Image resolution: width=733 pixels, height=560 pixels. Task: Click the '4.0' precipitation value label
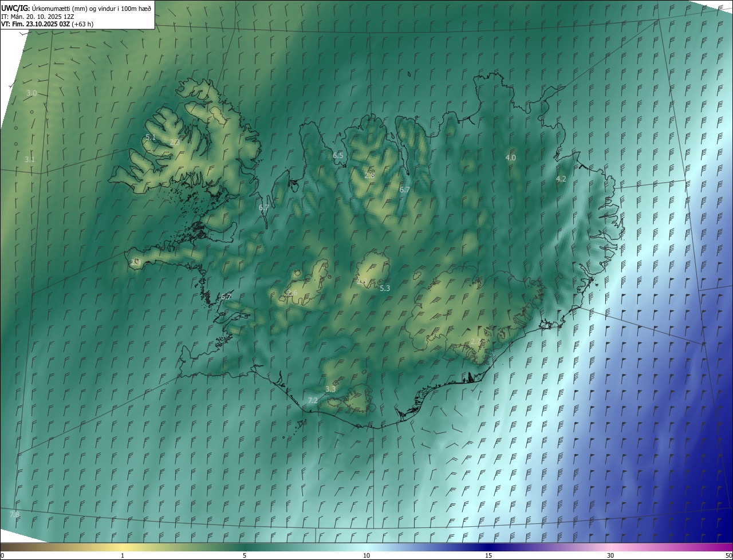[511, 157]
